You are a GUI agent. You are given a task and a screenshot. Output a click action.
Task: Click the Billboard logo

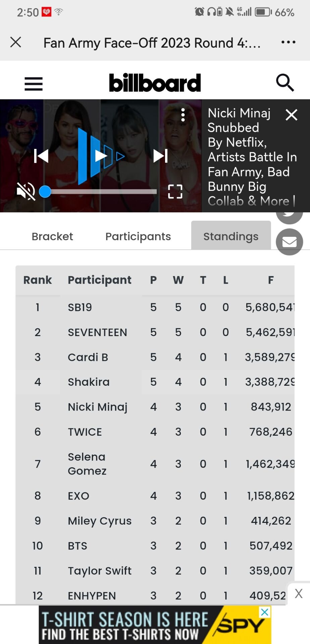pos(155,83)
